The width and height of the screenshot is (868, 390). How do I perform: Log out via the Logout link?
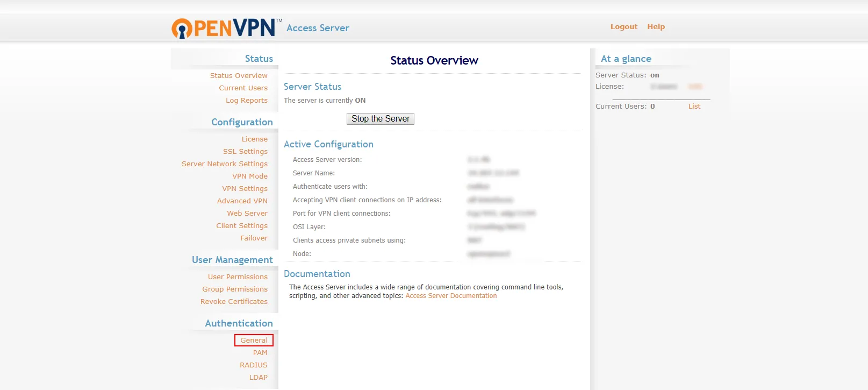[x=623, y=27]
